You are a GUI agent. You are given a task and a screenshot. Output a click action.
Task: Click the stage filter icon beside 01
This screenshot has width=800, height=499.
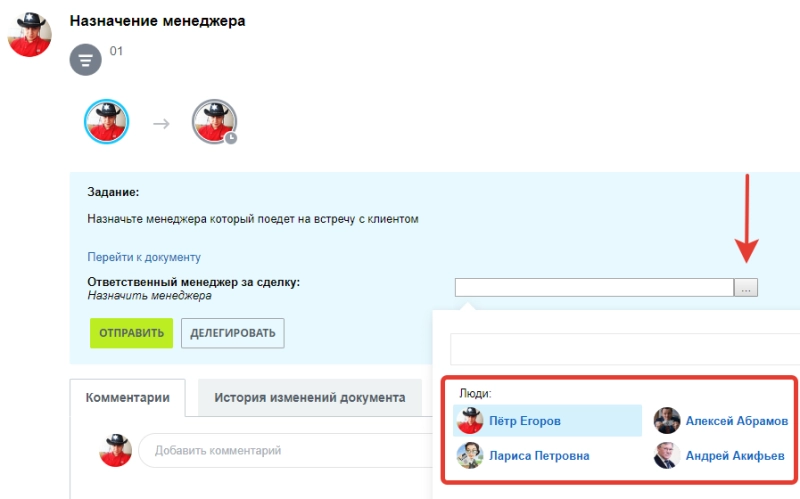(86, 60)
